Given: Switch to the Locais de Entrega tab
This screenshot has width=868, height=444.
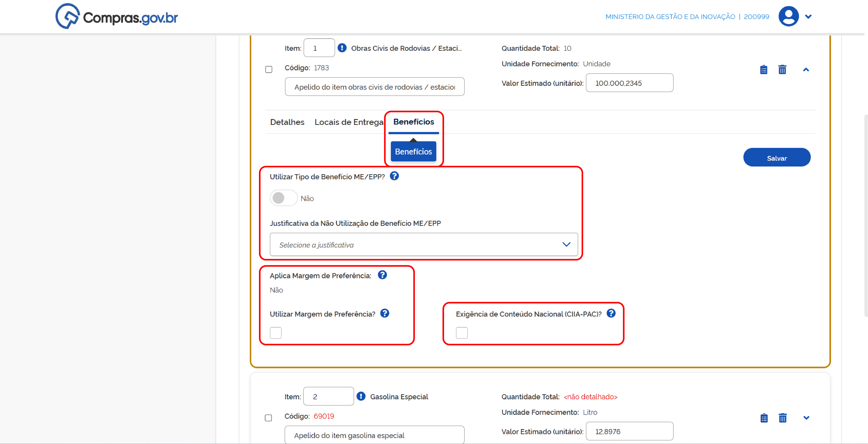Looking at the screenshot, I should click(x=349, y=122).
